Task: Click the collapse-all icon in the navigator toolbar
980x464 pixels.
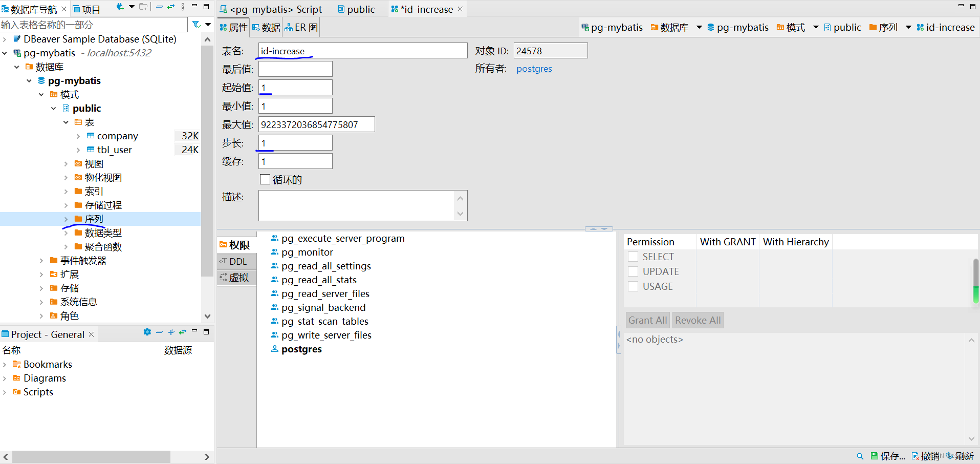Action: pos(159,7)
